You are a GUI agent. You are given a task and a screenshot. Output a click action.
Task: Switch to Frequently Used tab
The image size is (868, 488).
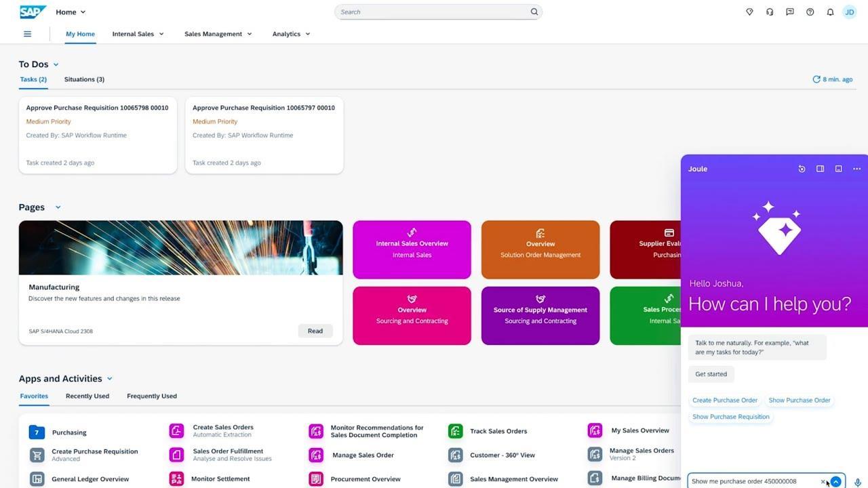tap(152, 396)
